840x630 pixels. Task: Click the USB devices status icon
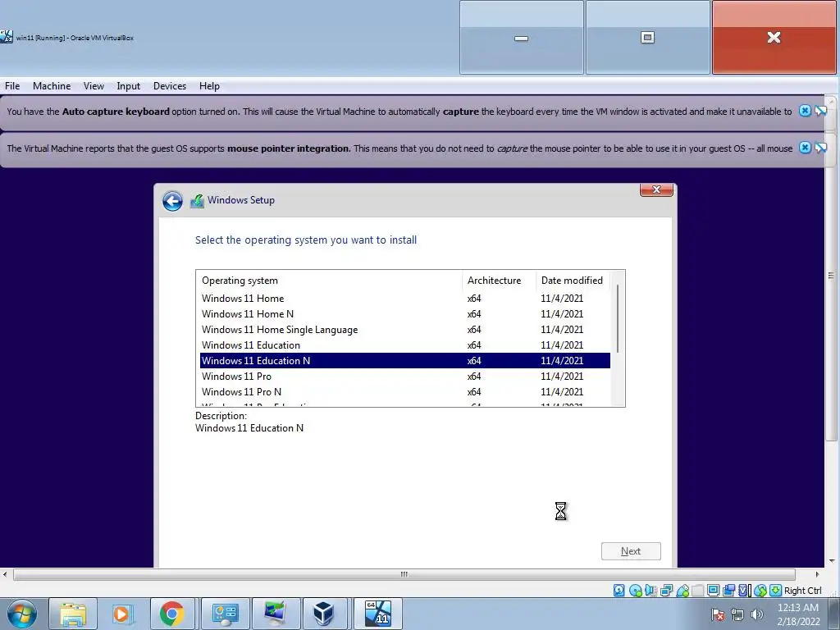[x=682, y=591]
